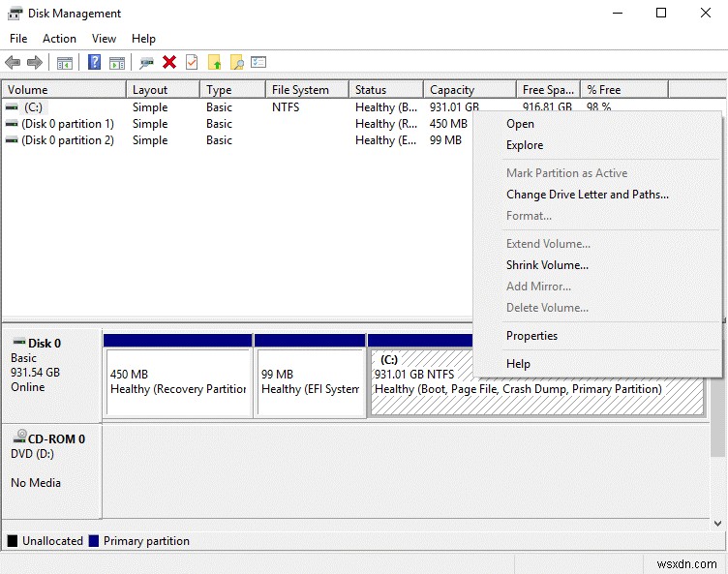The height and width of the screenshot is (574, 728).
Task: Sort by the Layout column header
Action: [150, 90]
